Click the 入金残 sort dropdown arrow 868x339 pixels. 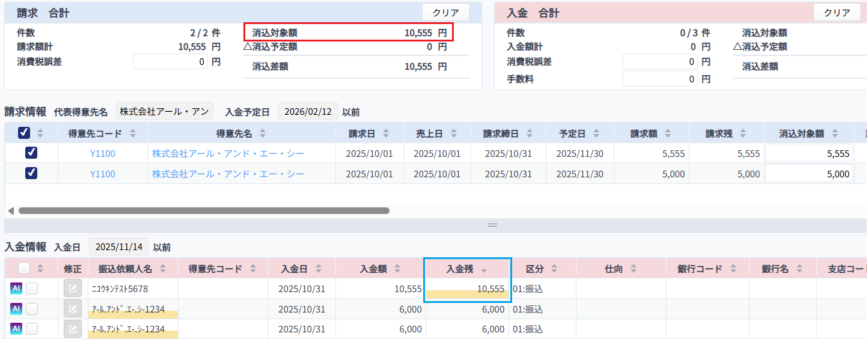click(484, 270)
